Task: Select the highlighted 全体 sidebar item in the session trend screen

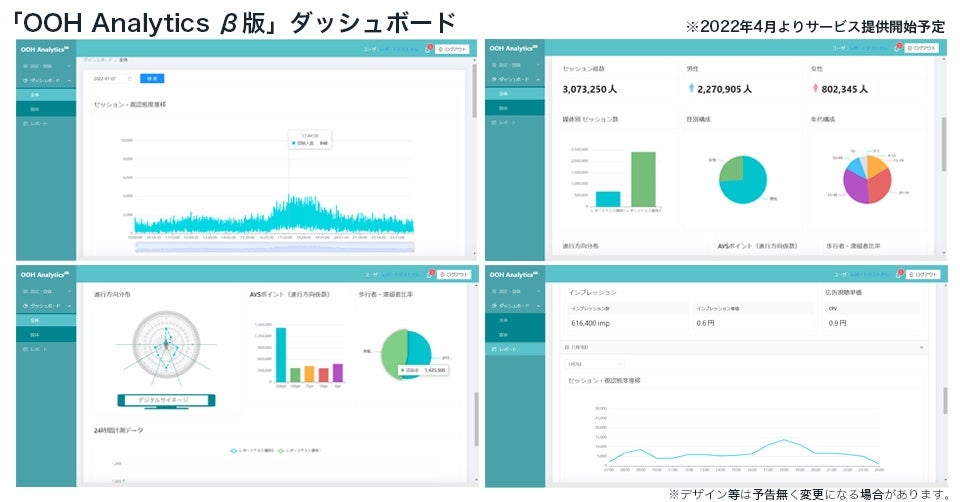Action: tap(46, 95)
